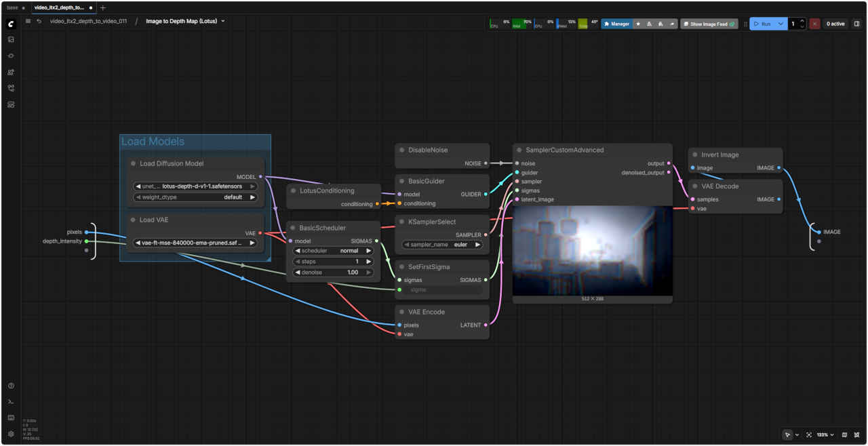Viewport: 868px width, 446px height.
Task: Toggle the right side panel icon
Action: pos(856,24)
